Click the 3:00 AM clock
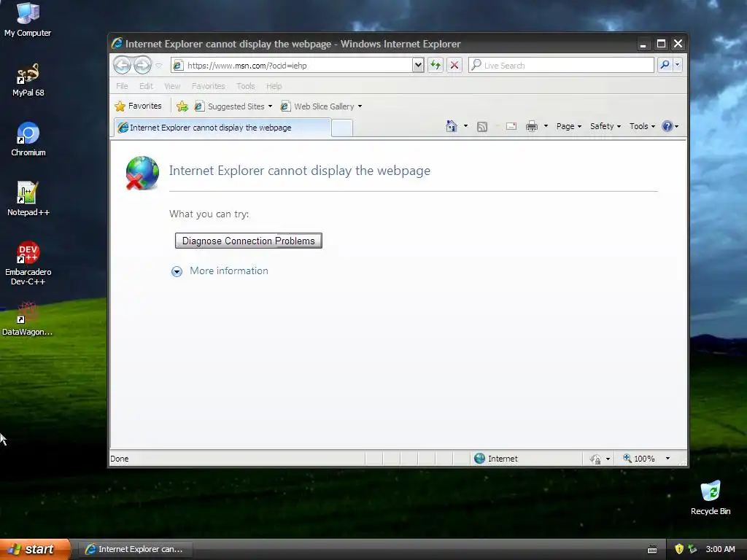 (x=720, y=549)
